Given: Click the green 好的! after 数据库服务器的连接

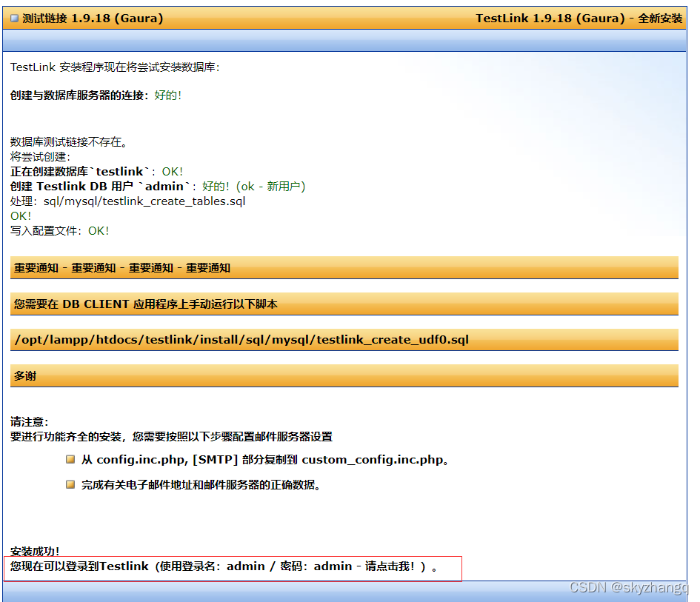Looking at the screenshot, I should coord(168,95).
